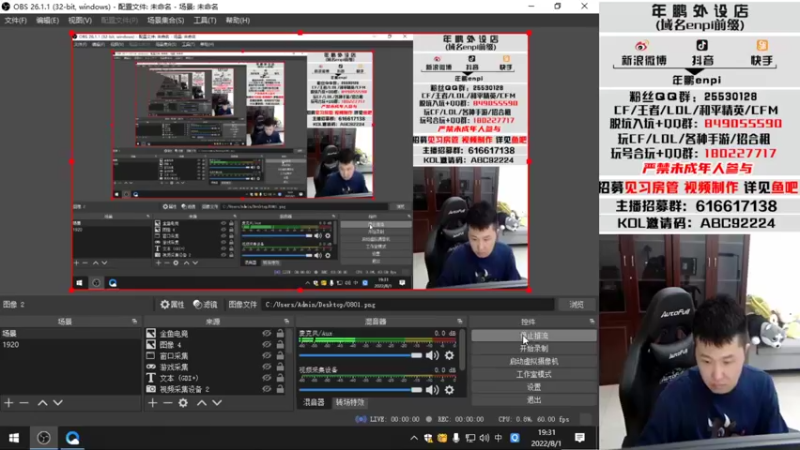The height and width of the screenshot is (450, 800).
Task: Pop out the 来源 dock panel
Action: 287,321
